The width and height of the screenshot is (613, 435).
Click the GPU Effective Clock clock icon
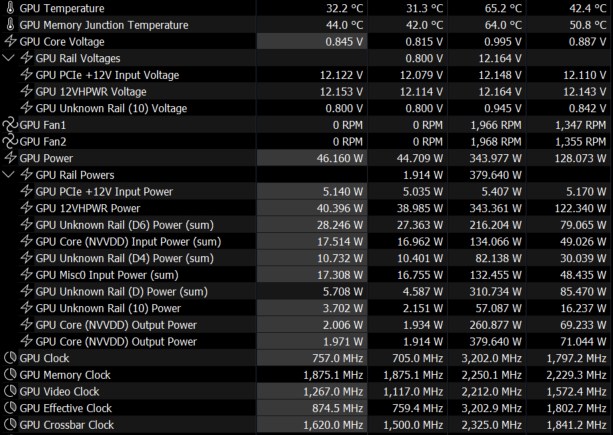click(11, 408)
